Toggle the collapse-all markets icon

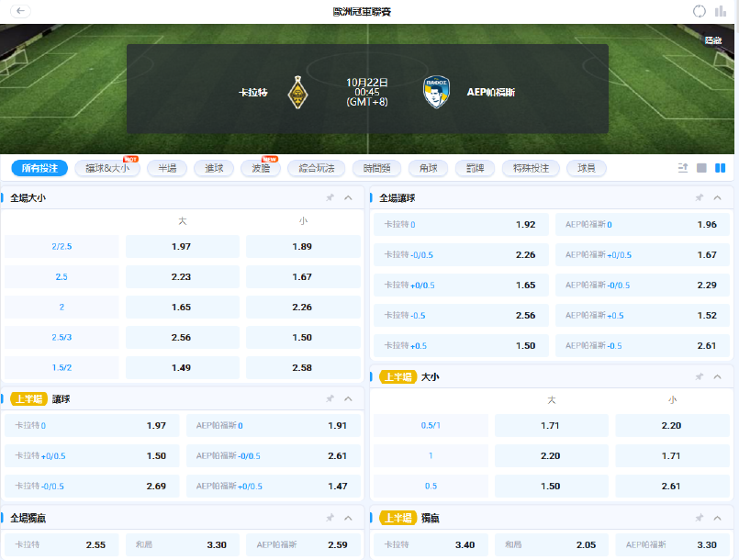tap(682, 168)
